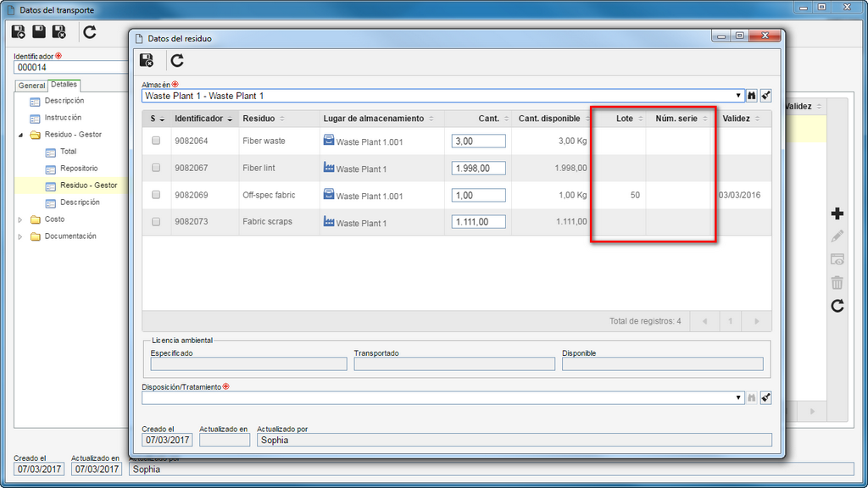The width and height of the screenshot is (868, 488).
Task: Click storage icon in Off-spec fabric row
Action: pos(329,194)
